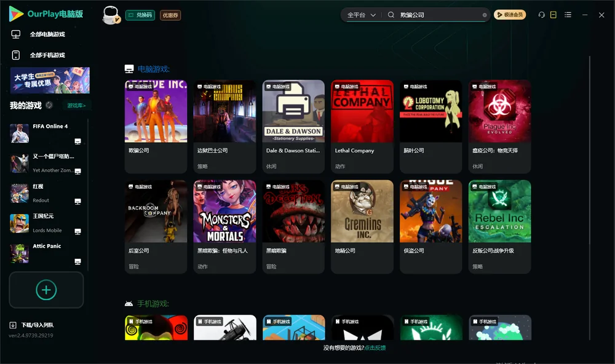Open the 兑换码 redeem code button
The image size is (615, 364).
[x=140, y=15]
